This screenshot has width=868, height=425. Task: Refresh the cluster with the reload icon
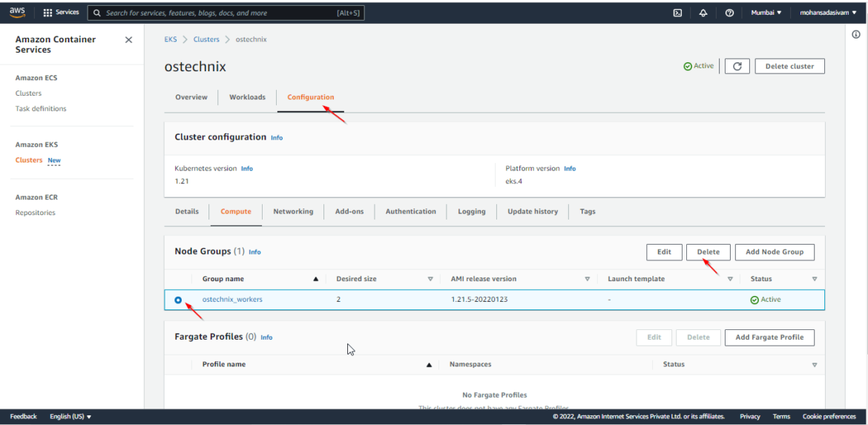pyautogui.click(x=737, y=66)
